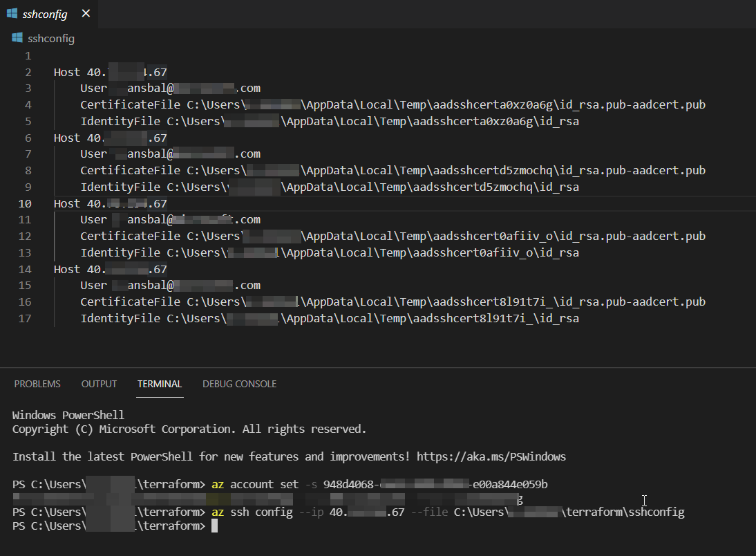Viewport: 756px width, 556px height.
Task: Click line number 17 in the gutter
Action: pos(25,318)
